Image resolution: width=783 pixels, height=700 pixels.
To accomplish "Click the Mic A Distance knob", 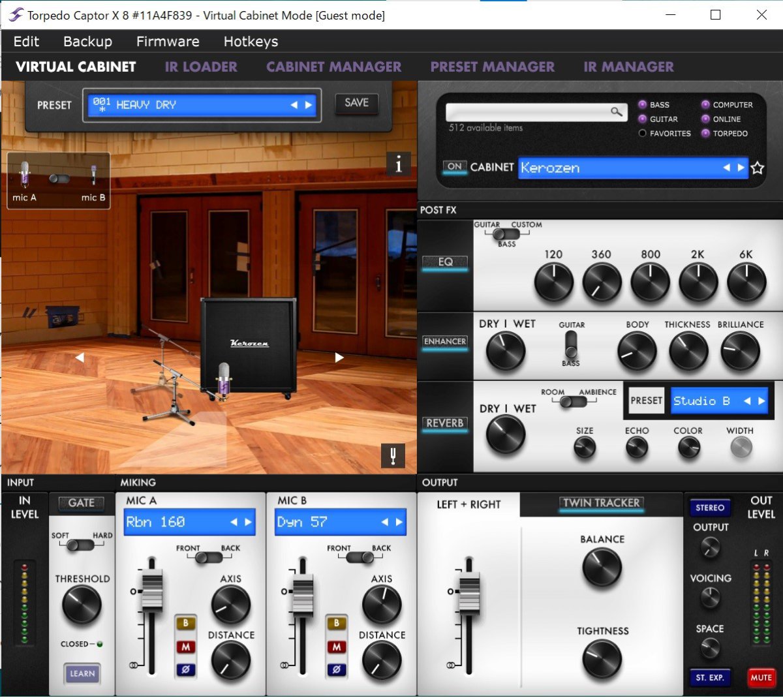I will coord(231,660).
